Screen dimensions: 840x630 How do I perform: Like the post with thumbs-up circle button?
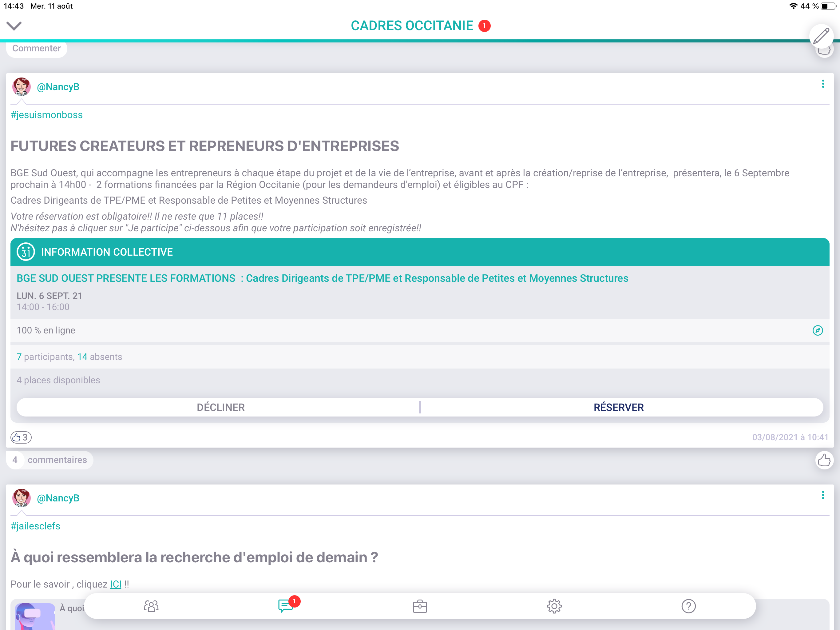pyautogui.click(x=824, y=460)
